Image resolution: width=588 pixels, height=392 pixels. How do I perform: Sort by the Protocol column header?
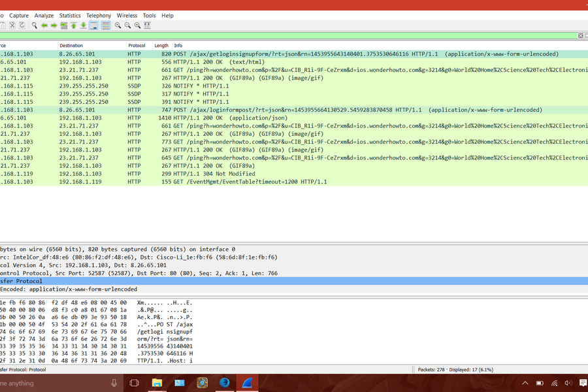pyautogui.click(x=139, y=45)
